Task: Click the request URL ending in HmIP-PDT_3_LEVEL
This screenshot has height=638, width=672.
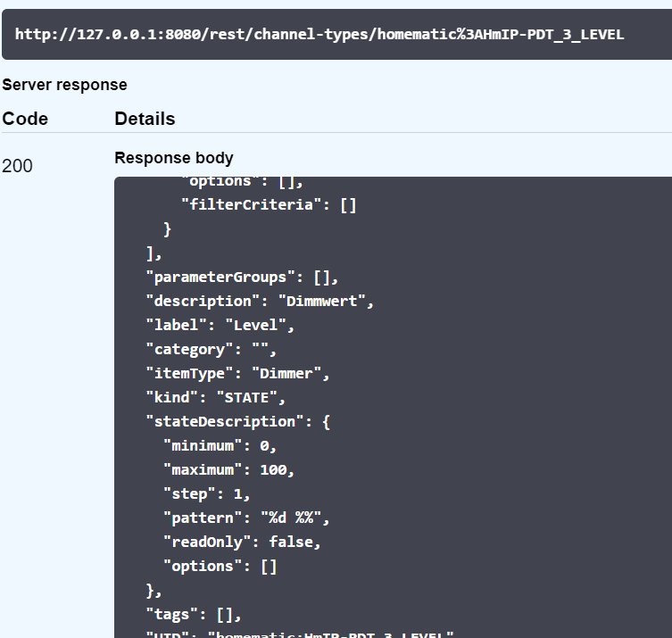Action: [x=319, y=34]
